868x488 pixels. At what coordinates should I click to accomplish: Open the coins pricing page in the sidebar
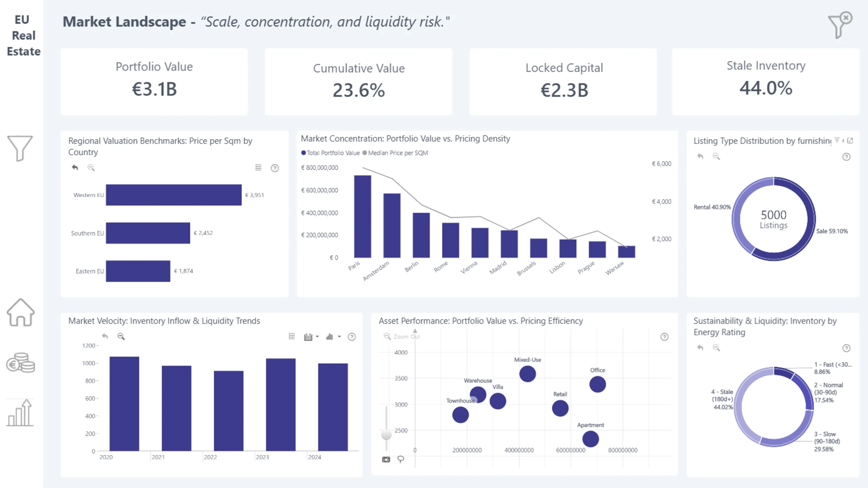pos(20,363)
